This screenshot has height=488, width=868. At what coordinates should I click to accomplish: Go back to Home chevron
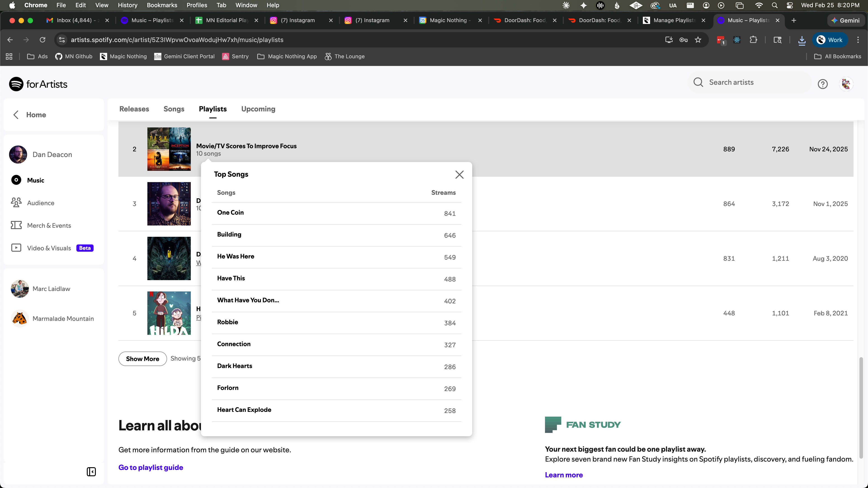tap(16, 115)
